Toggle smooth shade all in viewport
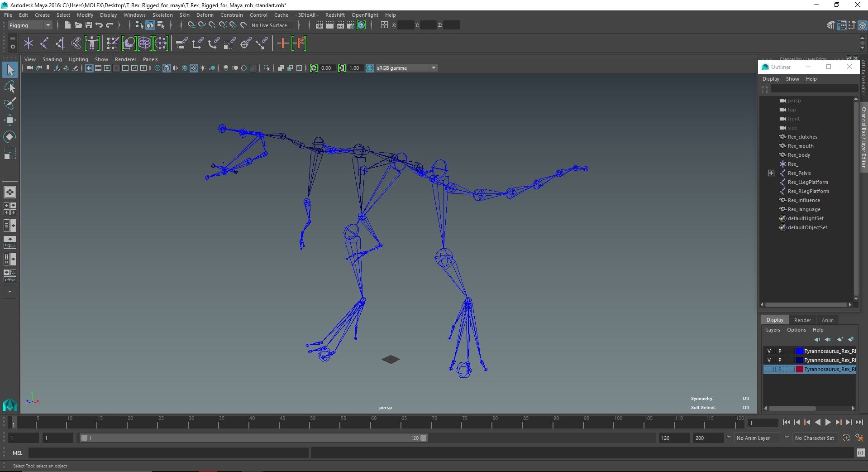The width and height of the screenshot is (868, 472). (x=167, y=68)
